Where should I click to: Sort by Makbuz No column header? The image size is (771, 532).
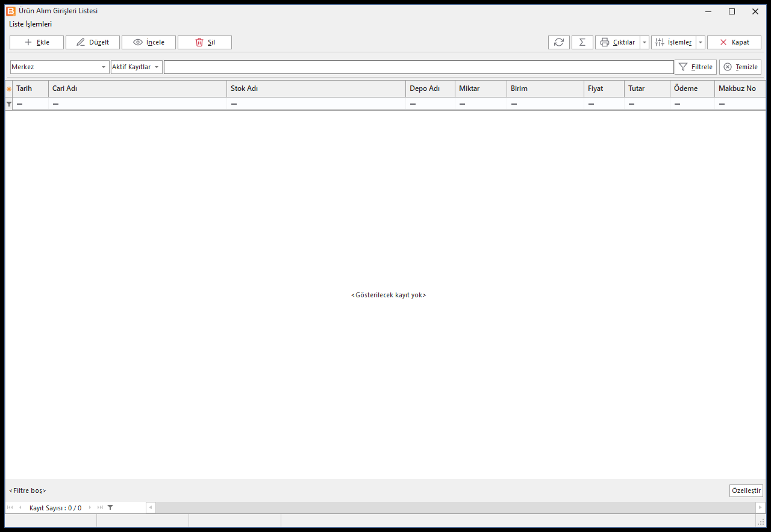tap(740, 88)
